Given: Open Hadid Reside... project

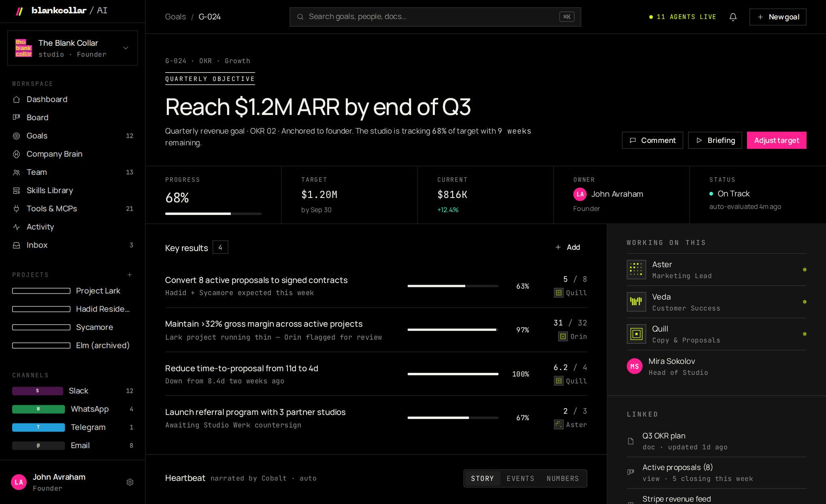Looking at the screenshot, I should (72, 309).
